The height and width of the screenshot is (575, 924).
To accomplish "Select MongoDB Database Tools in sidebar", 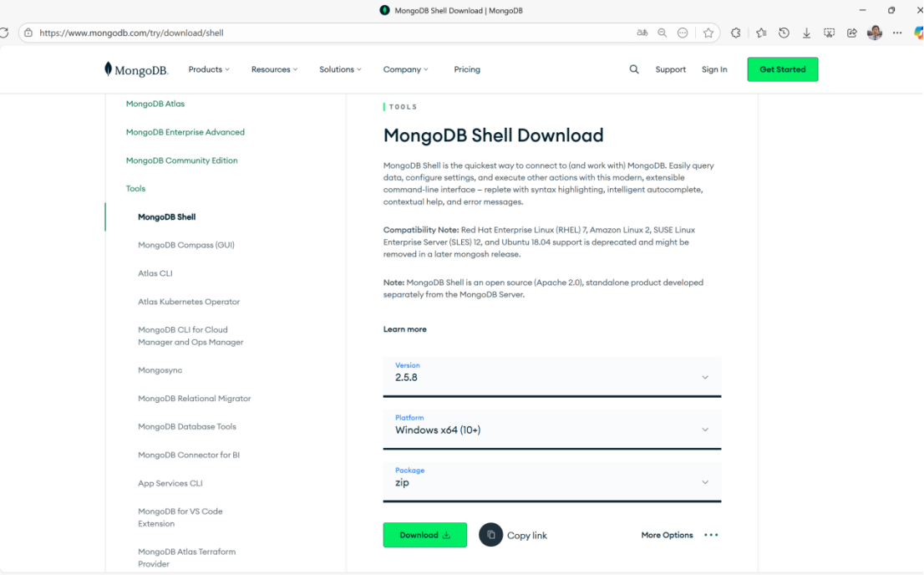I will coord(187,426).
